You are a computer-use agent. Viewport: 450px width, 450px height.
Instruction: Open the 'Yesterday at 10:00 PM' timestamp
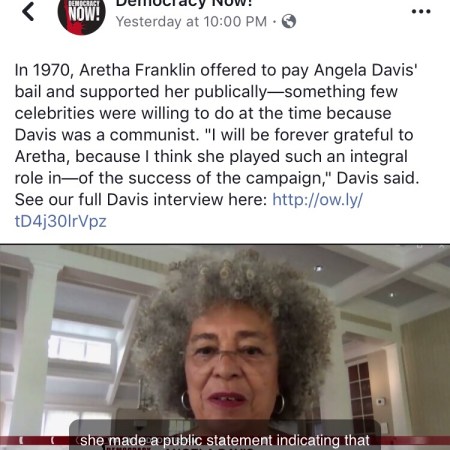coord(191,22)
